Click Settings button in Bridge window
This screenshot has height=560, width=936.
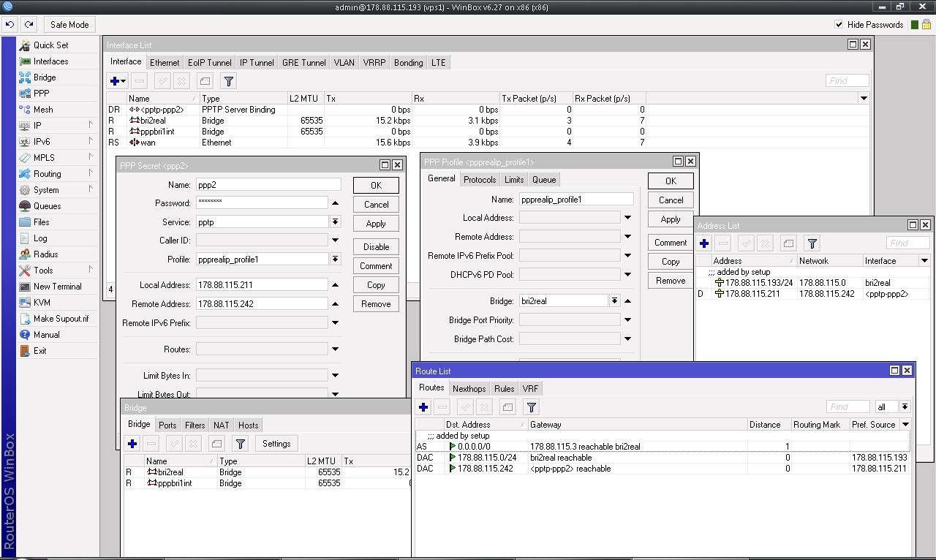click(276, 444)
